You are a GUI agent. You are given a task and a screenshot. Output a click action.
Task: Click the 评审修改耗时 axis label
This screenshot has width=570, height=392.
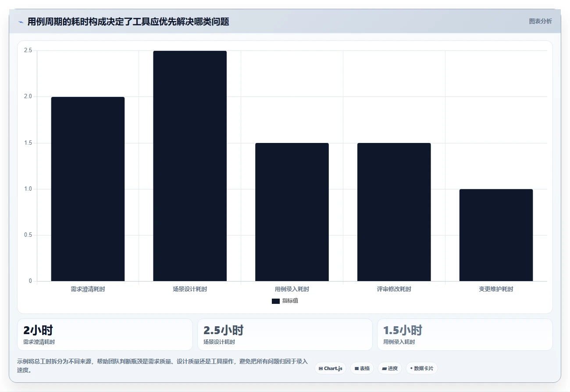click(394, 289)
